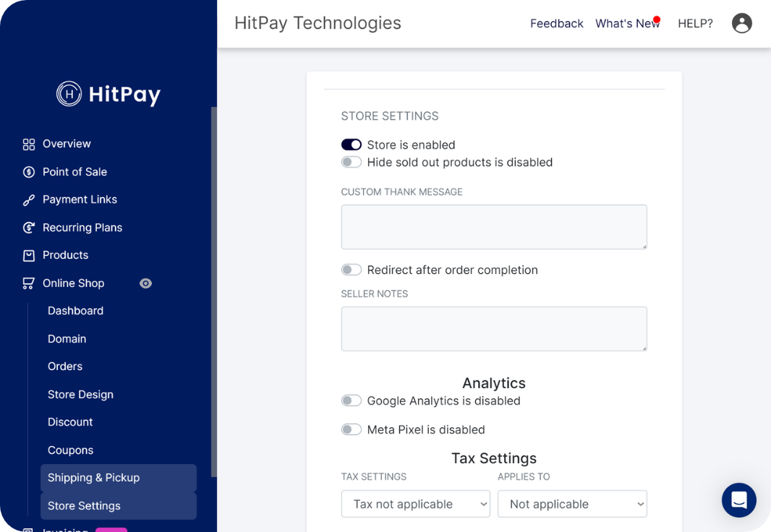This screenshot has width=771, height=532.
Task: Click the STORE SETTINGS section label
Action: click(x=390, y=116)
